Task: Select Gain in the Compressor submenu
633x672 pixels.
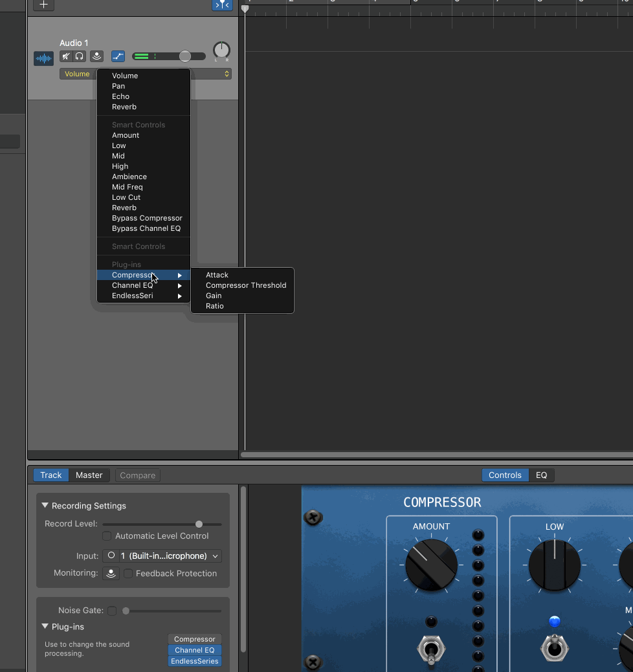Action: click(242, 296)
